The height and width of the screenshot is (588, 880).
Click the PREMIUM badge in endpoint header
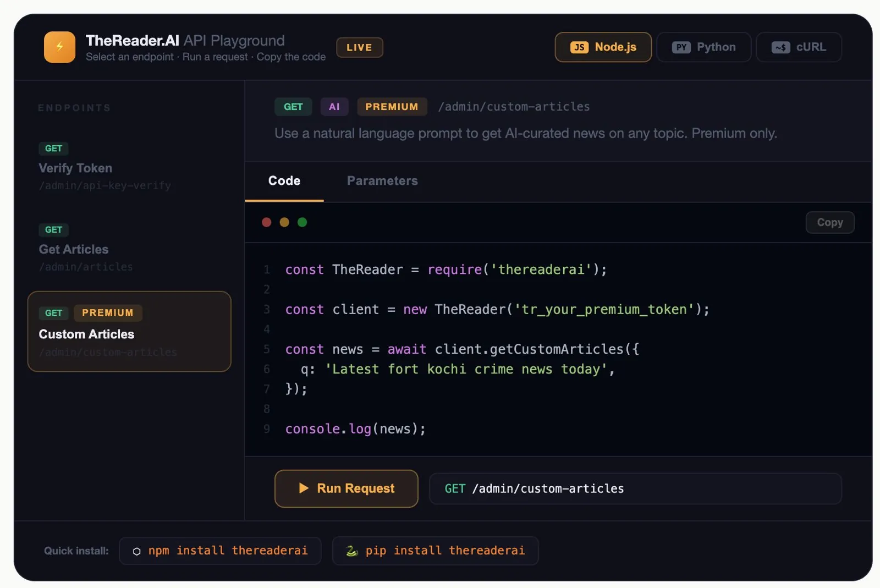pyautogui.click(x=392, y=107)
